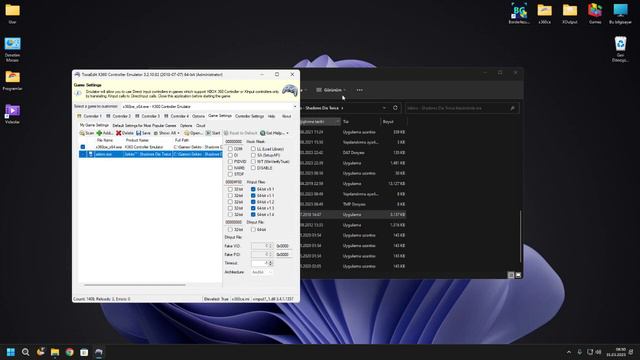Sort by Boyut column in Explorer
This screenshot has width=640, height=360.
393,122
